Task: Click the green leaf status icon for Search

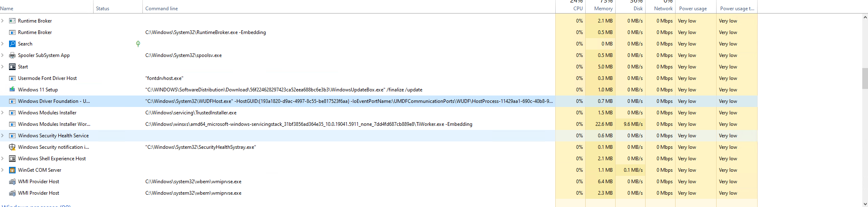Action: [x=138, y=44]
